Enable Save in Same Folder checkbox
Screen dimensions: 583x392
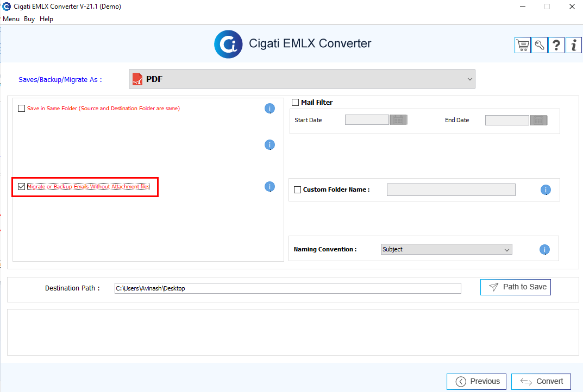coord(22,109)
